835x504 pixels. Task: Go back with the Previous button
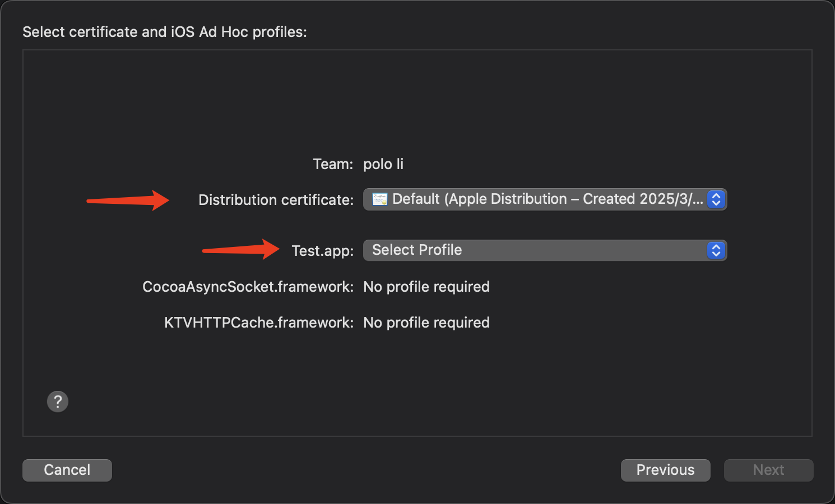[x=665, y=470]
